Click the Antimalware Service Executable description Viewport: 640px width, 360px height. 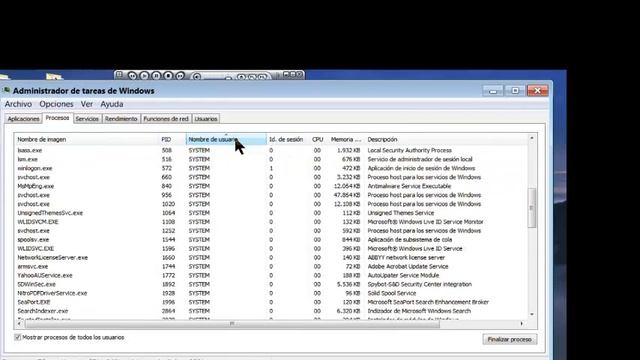409,186
